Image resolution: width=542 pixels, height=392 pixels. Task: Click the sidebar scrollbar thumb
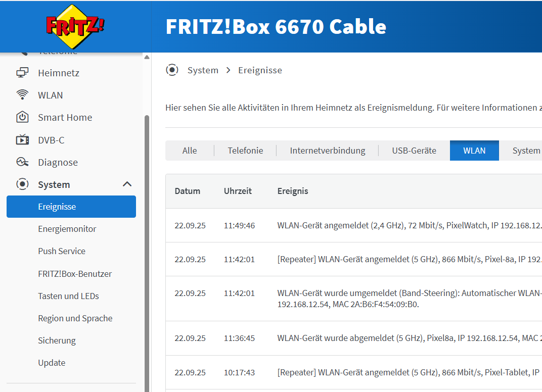(147, 253)
